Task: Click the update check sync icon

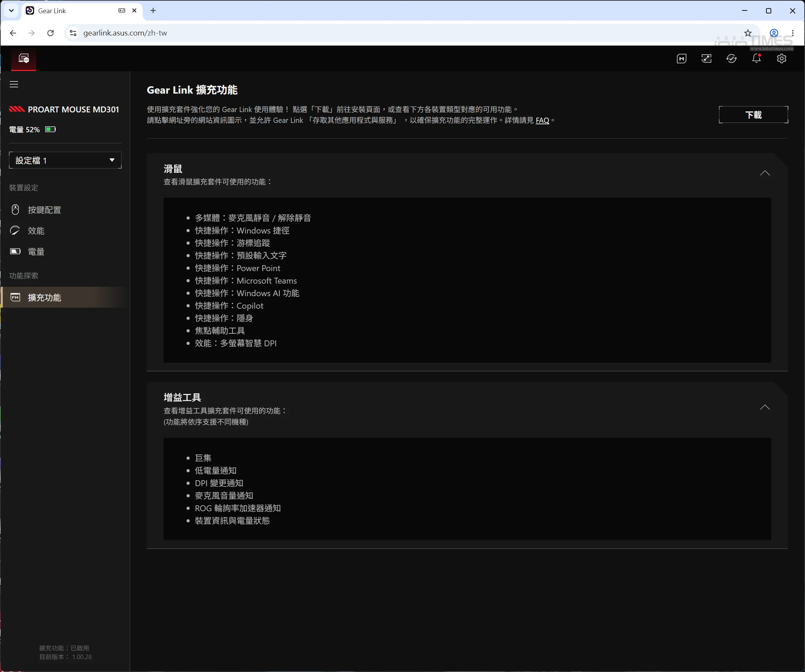Action: (x=732, y=59)
